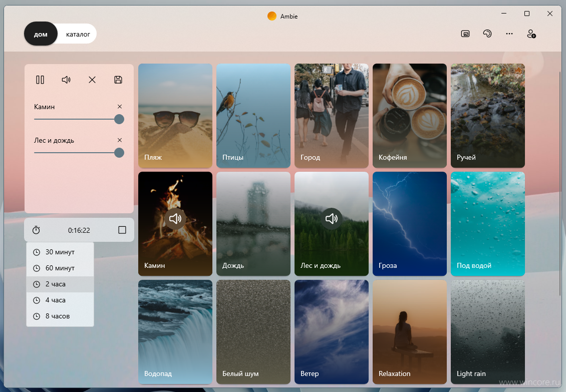Save the current sound mix

[x=118, y=80]
